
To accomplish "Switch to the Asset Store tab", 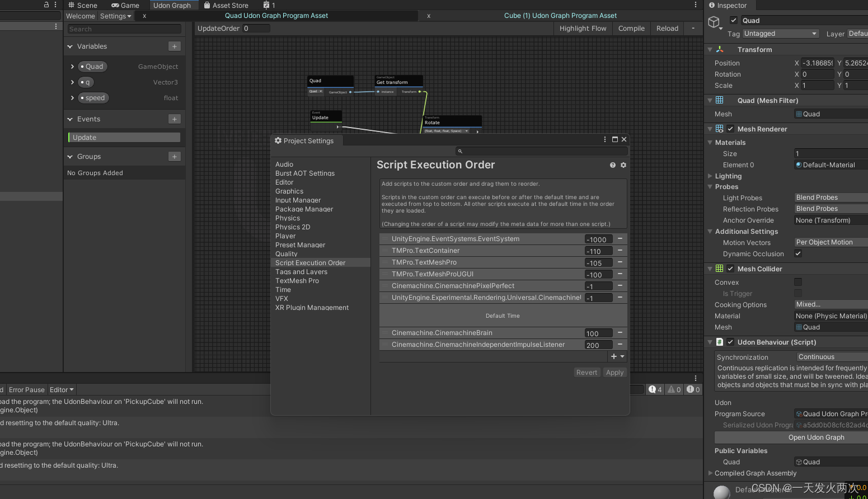I will coord(226,5).
